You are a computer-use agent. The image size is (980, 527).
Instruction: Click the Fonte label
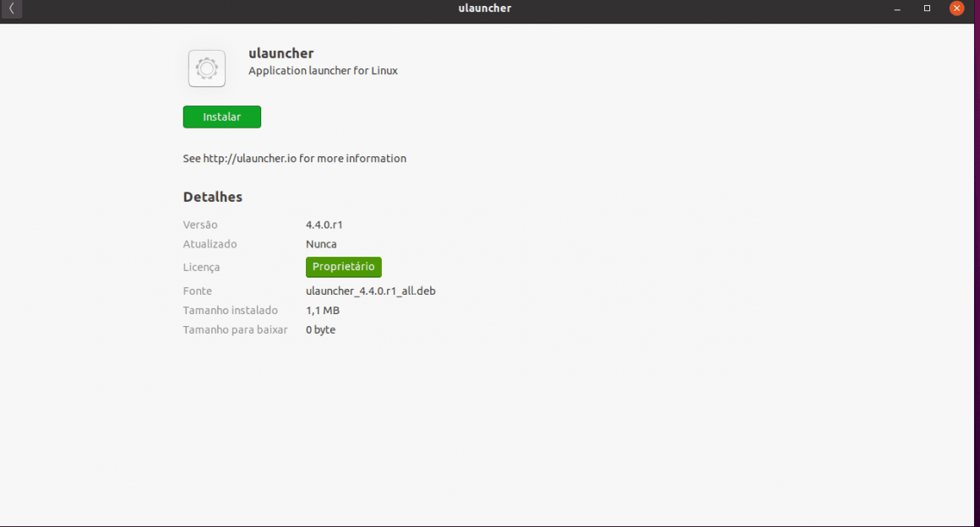tap(198, 291)
